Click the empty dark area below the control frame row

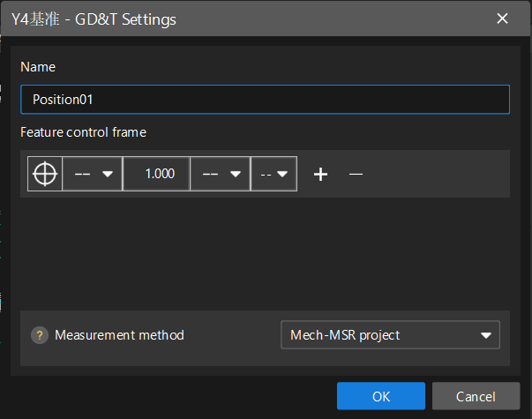pos(265,251)
